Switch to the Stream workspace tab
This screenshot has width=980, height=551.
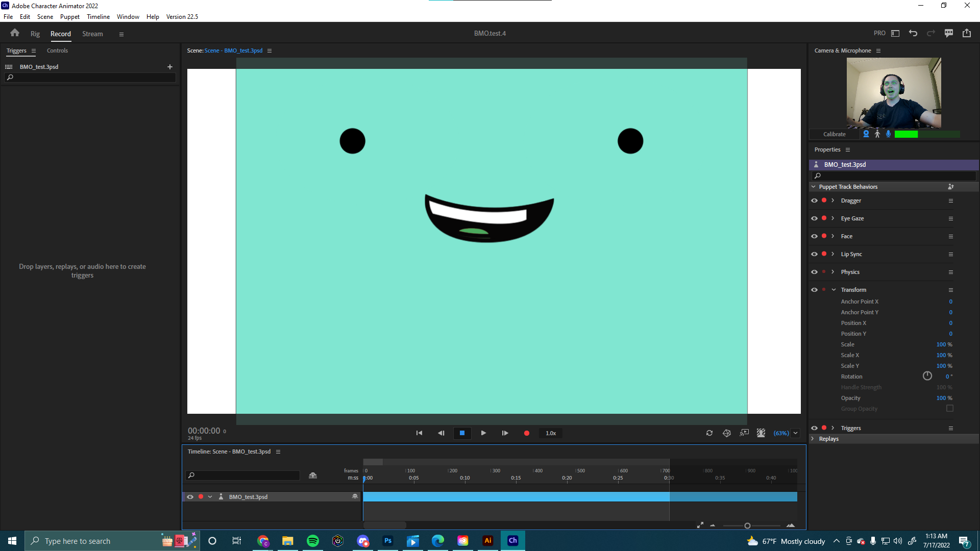[x=92, y=34]
